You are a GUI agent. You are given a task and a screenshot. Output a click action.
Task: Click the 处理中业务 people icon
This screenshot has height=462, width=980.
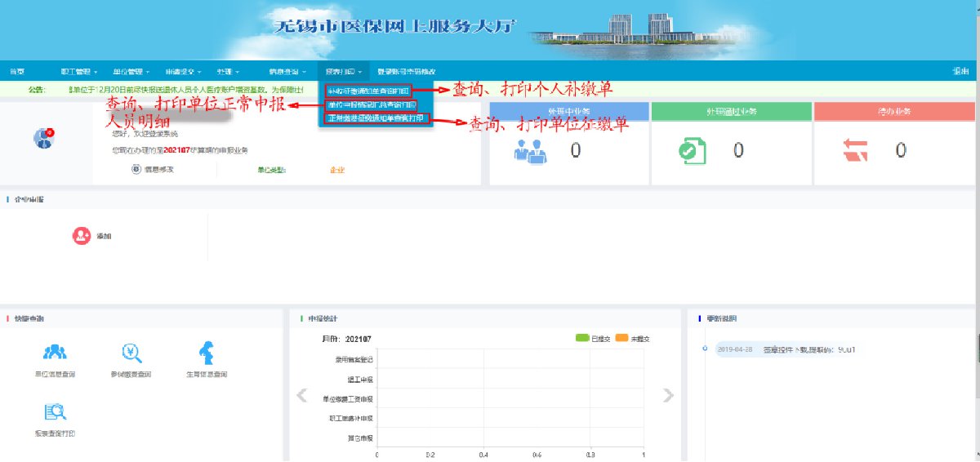(x=531, y=150)
